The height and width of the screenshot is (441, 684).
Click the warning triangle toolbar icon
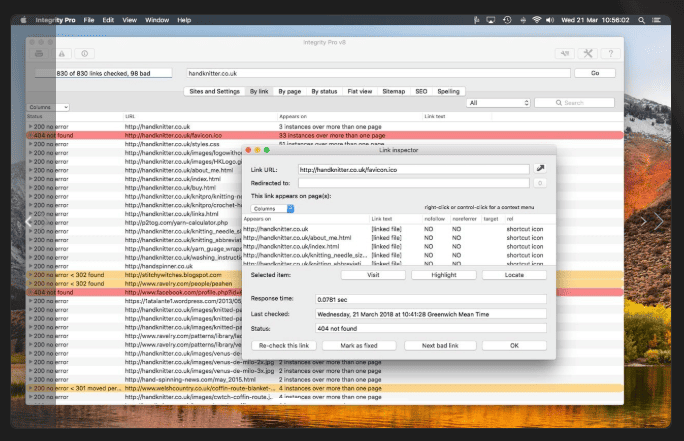(x=62, y=54)
